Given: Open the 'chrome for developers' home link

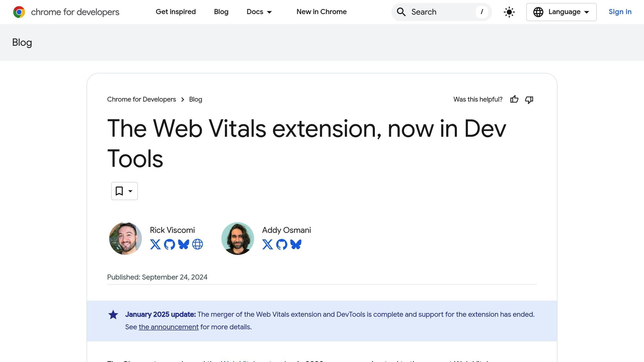Looking at the screenshot, I should (x=75, y=12).
